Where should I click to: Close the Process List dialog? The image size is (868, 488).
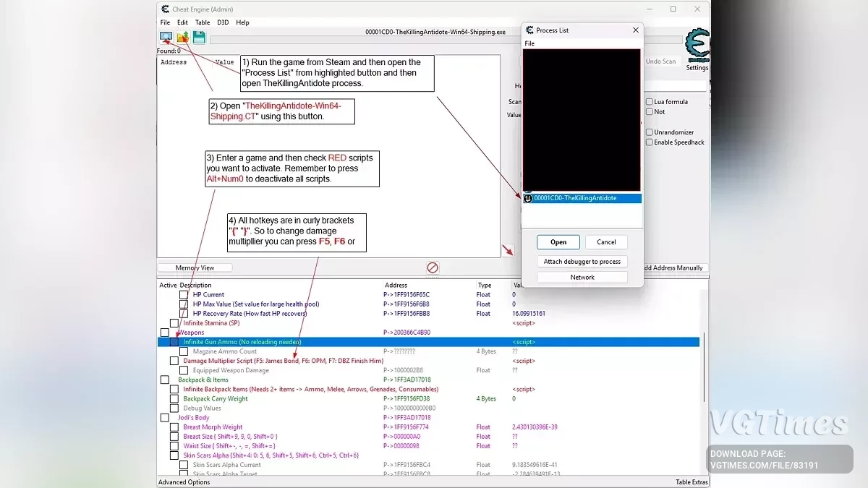(x=636, y=30)
